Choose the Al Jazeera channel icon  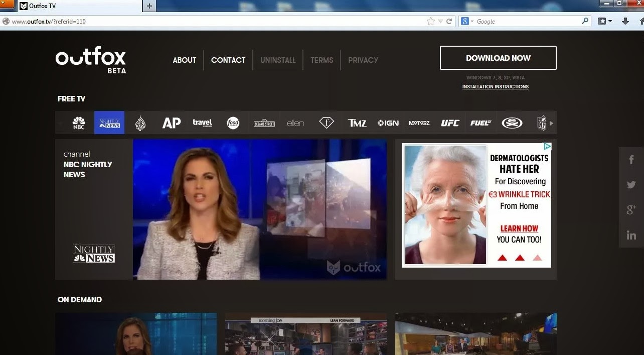coord(140,123)
